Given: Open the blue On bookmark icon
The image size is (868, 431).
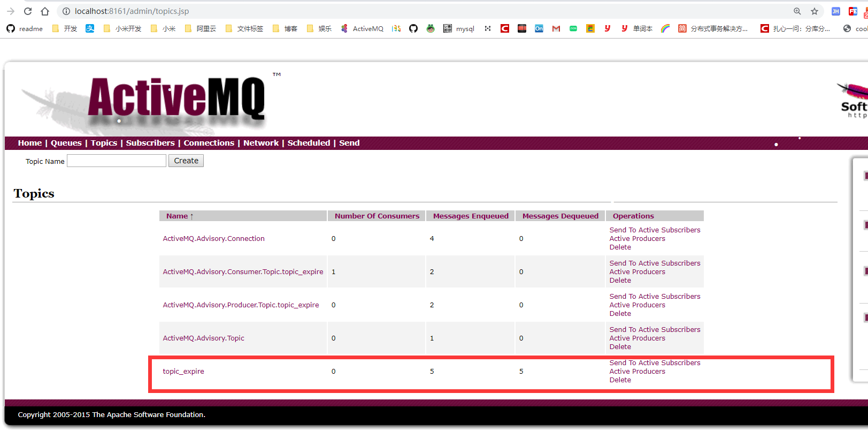Looking at the screenshot, I should point(539,28).
